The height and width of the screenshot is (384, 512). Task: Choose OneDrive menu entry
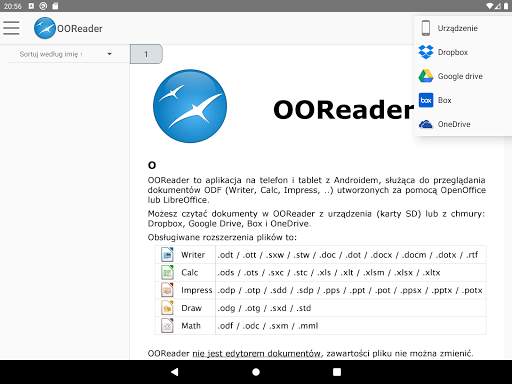point(463,124)
